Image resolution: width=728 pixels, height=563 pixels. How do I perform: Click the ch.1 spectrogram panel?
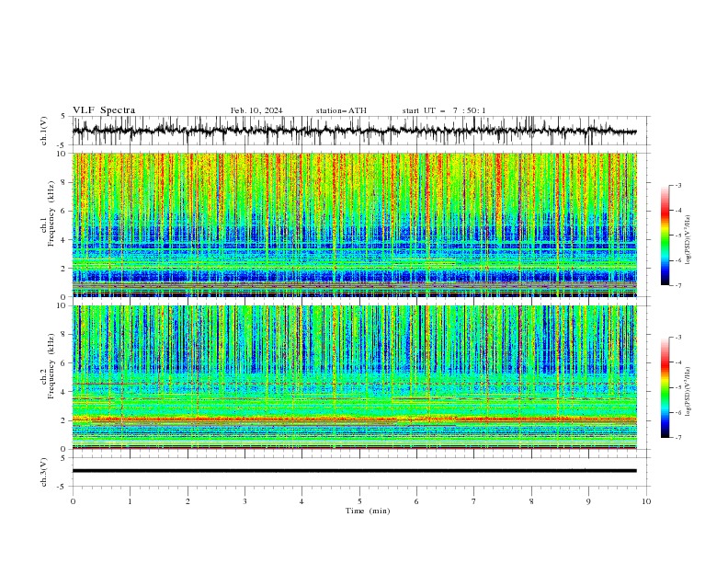pyautogui.click(x=355, y=224)
